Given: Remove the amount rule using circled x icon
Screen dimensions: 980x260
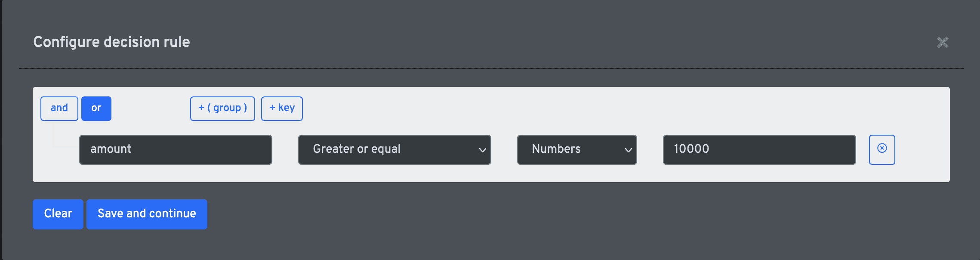Looking at the screenshot, I should [x=882, y=149].
